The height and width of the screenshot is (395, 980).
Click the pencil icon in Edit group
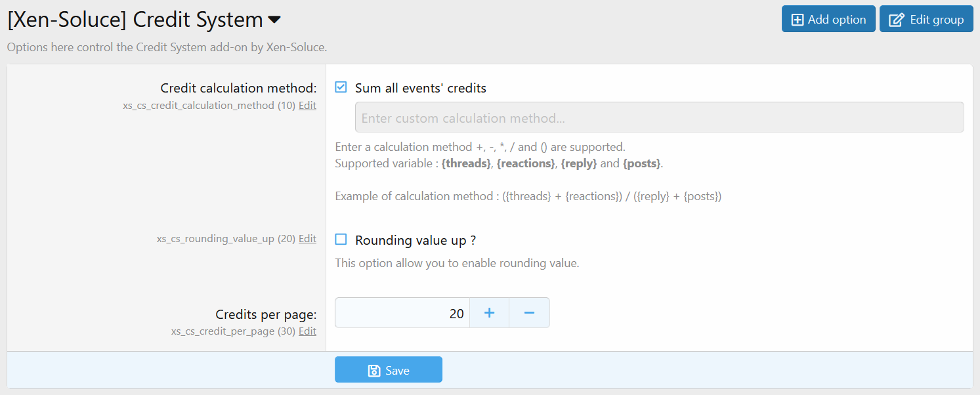click(896, 20)
